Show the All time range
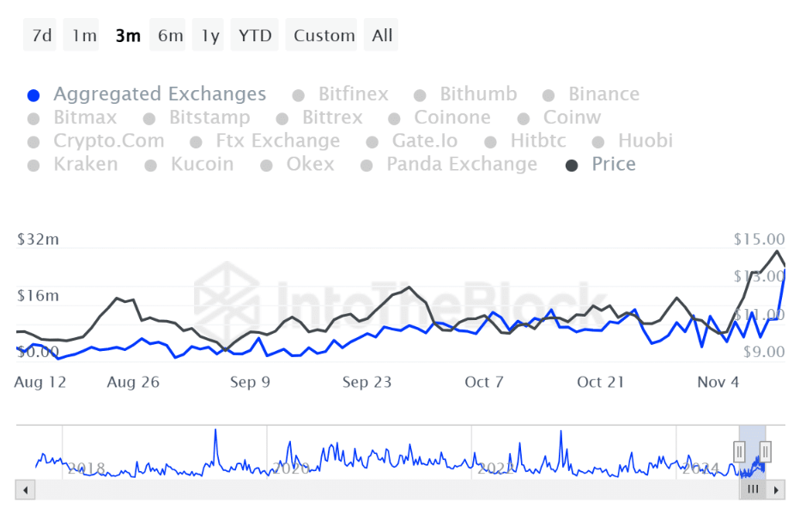806x532 pixels. point(382,35)
